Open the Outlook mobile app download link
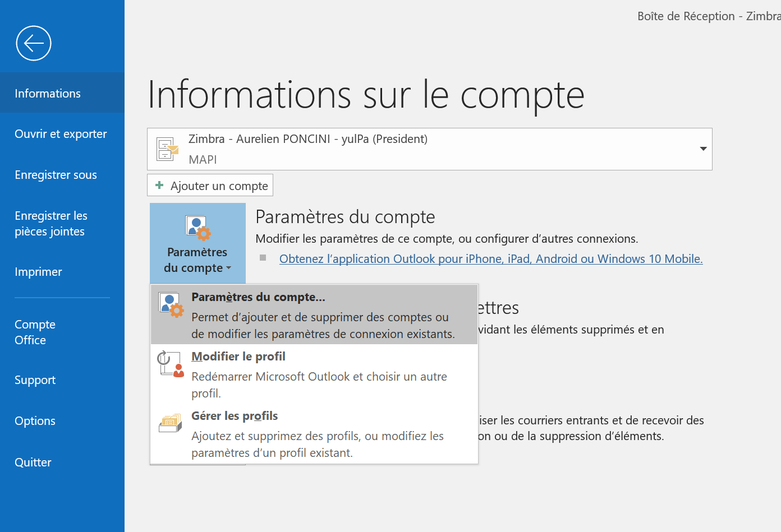This screenshot has height=532, width=781. tap(491, 258)
